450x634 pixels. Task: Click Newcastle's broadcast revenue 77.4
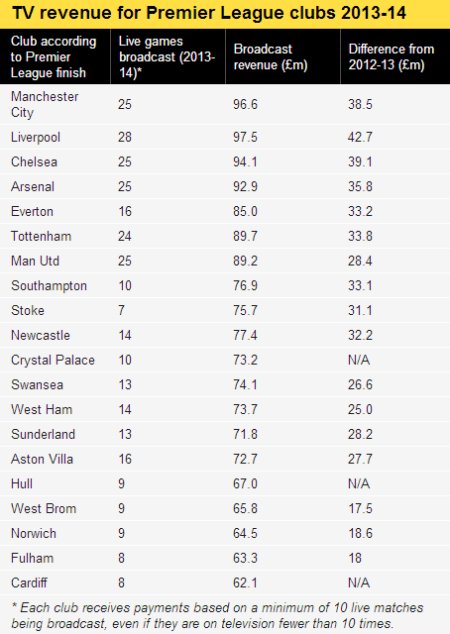245,335
